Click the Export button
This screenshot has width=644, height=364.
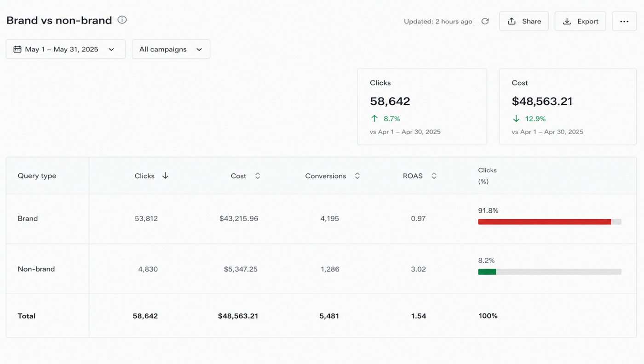(581, 21)
